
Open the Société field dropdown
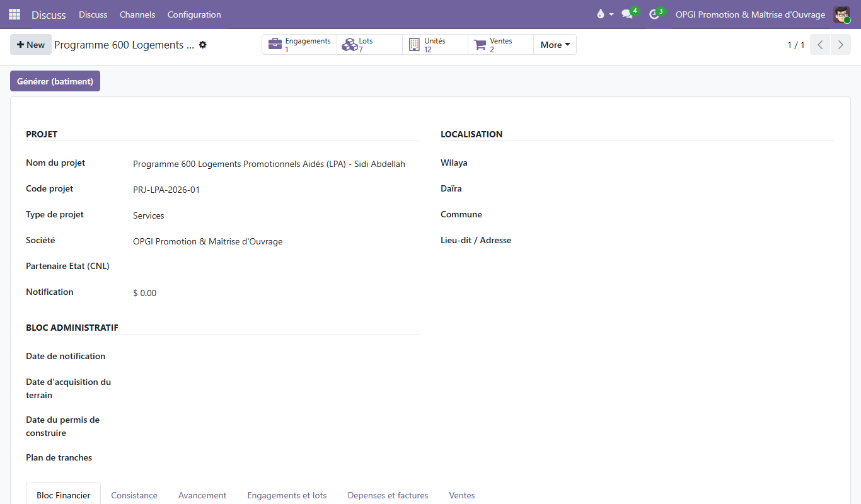(276, 241)
